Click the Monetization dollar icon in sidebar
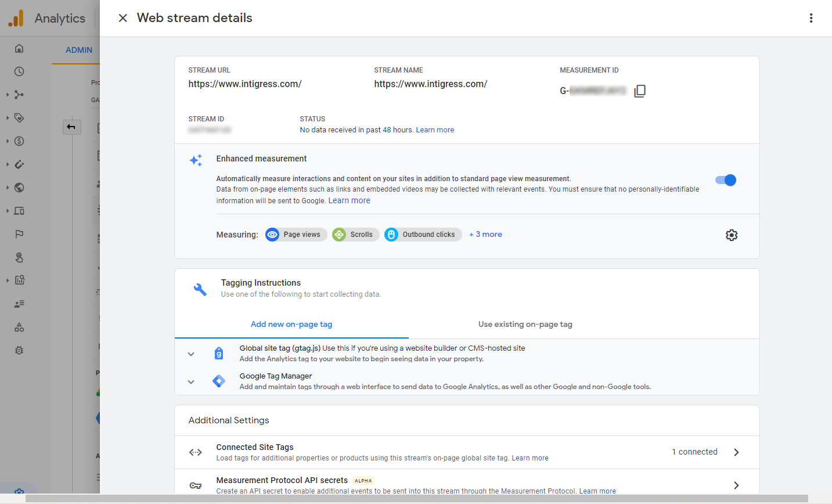 click(19, 141)
